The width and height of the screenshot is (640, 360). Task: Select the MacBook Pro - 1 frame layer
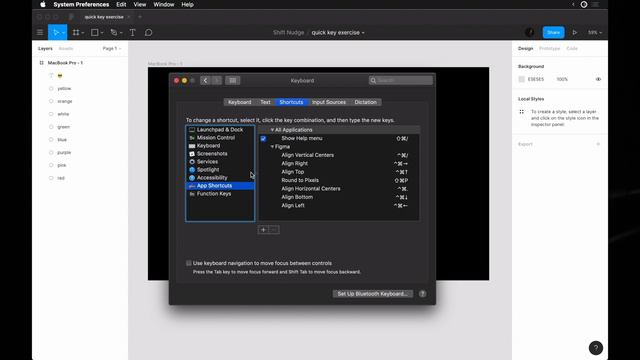click(65, 63)
